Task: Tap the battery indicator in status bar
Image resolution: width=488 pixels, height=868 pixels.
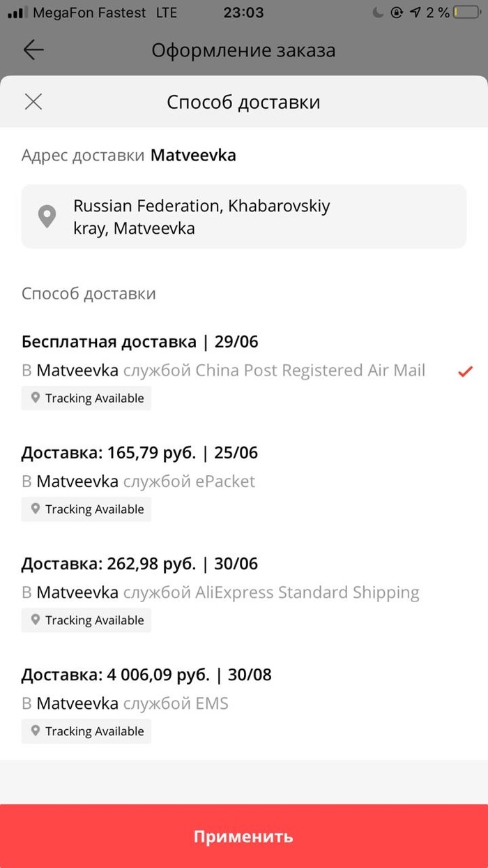Action: click(x=465, y=13)
